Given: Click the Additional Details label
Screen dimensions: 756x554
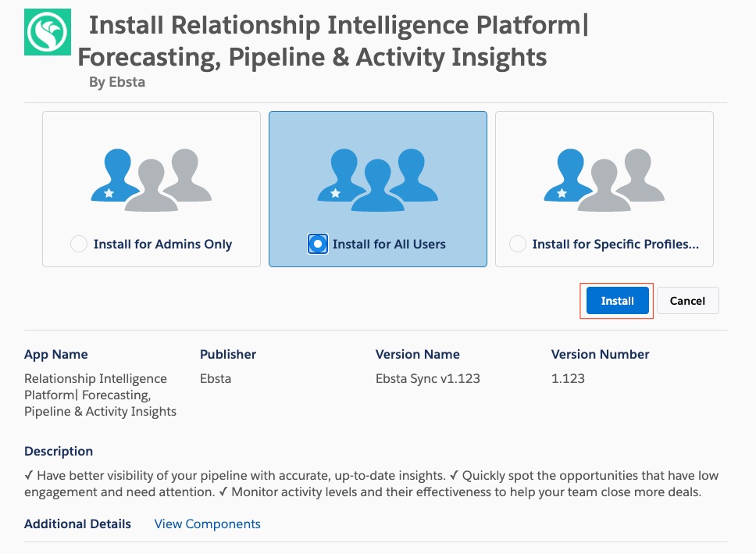Looking at the screenshot, I should click(x=77, y=524).
